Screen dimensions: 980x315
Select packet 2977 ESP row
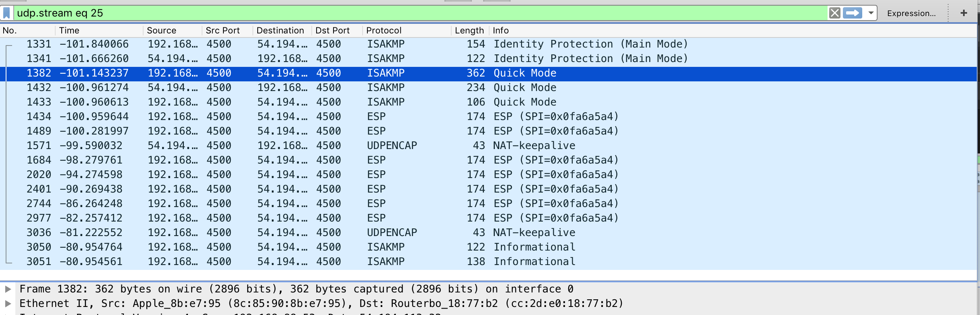click(488, 218)
